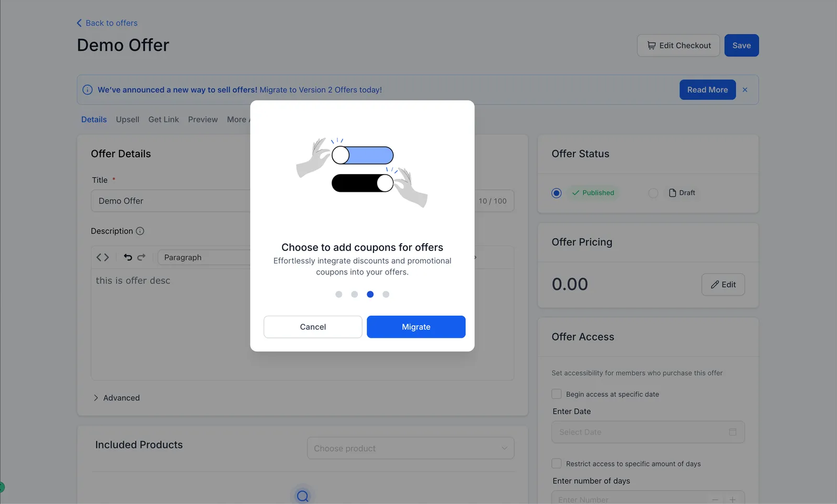Click the search icon under Included Products

tap(302, 496)
